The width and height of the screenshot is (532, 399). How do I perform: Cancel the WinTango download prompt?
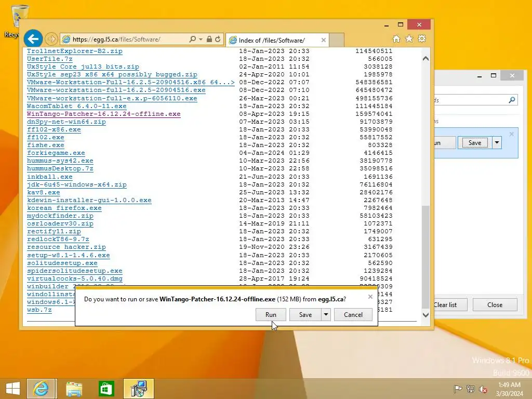click(353, 314)
